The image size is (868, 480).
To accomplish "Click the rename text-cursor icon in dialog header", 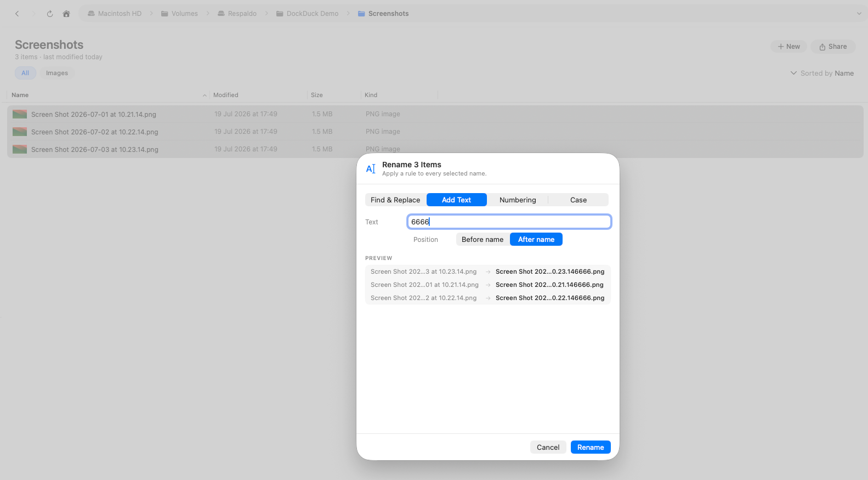I will [371, 169].
